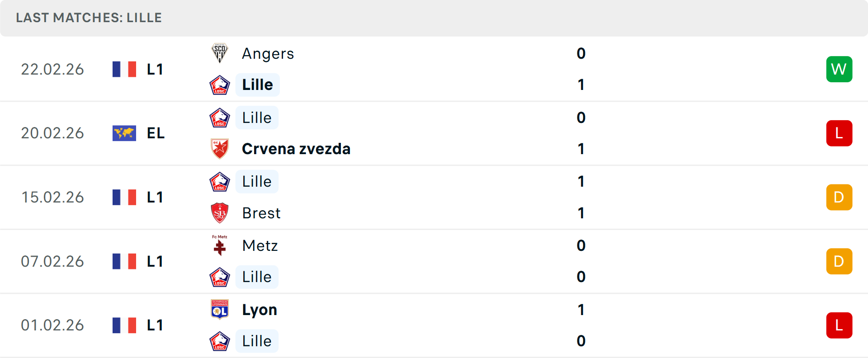Click the D badge for Metz match
The width and height of the screenshot is (868, 358).
839,261
